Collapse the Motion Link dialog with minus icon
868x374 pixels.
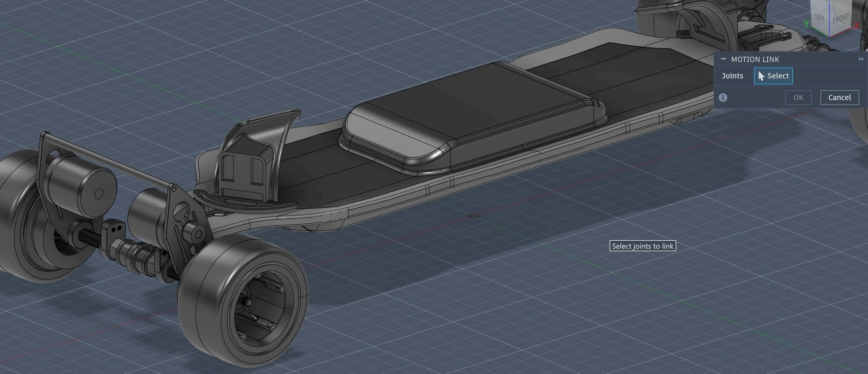tap(723, 59)
